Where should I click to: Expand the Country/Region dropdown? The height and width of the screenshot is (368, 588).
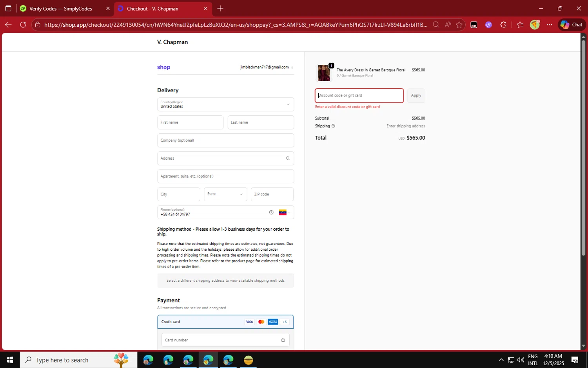click(x=225, y=104)
